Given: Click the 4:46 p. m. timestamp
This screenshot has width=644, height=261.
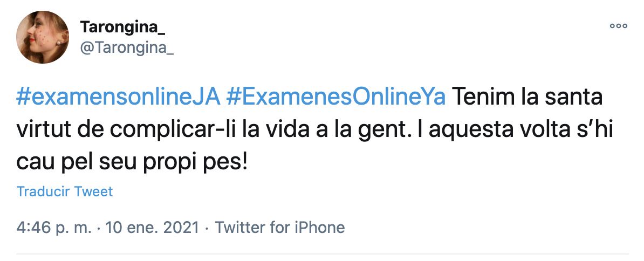Looking at the screenshot, I should [54, 227].
